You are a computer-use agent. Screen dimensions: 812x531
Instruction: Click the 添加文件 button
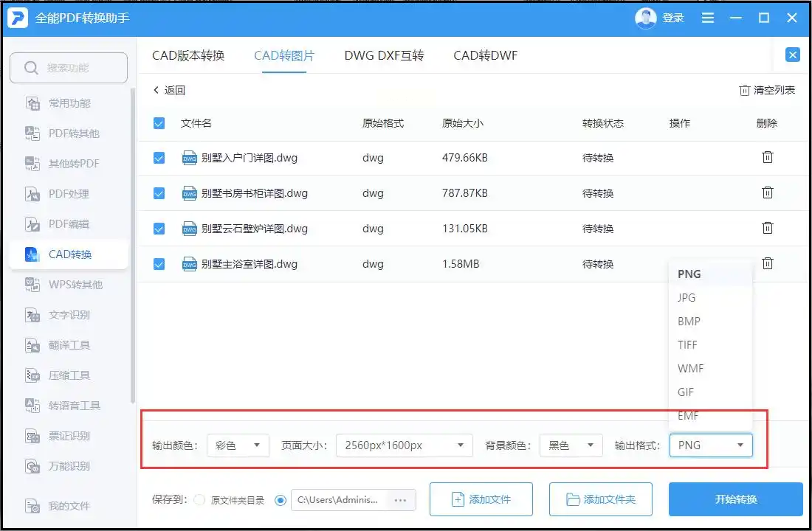coord(481,499)
